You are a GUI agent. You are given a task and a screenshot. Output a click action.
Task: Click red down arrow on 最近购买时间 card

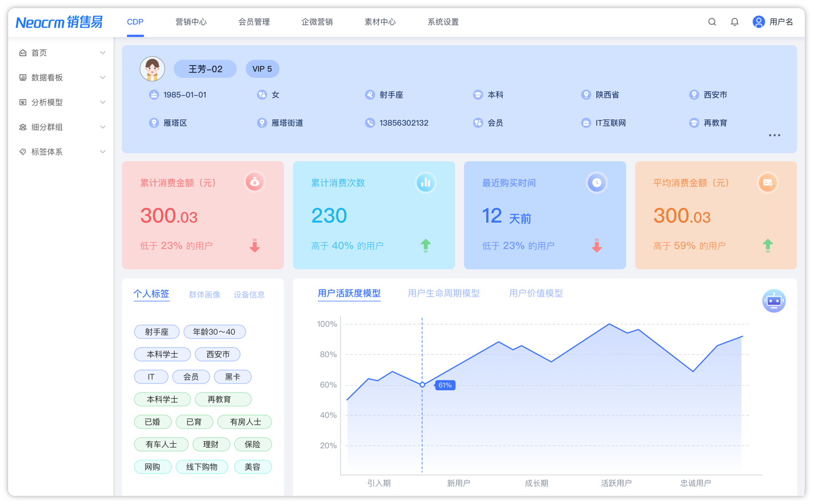click(597, 245)
